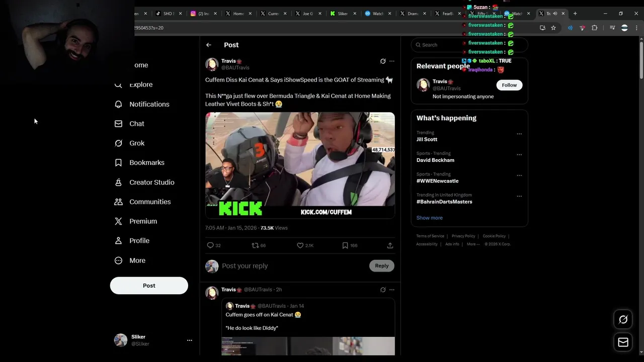Open the Ads info footer link

tap(452, 244)
